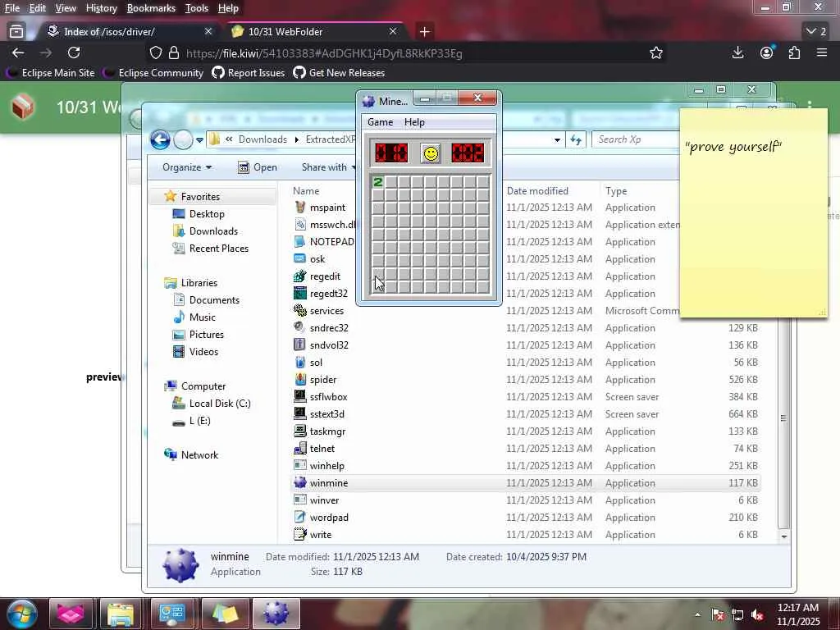Select the winhelp file name
The image size is (840, 630).
pyautogui.click(x=326, y=466)
